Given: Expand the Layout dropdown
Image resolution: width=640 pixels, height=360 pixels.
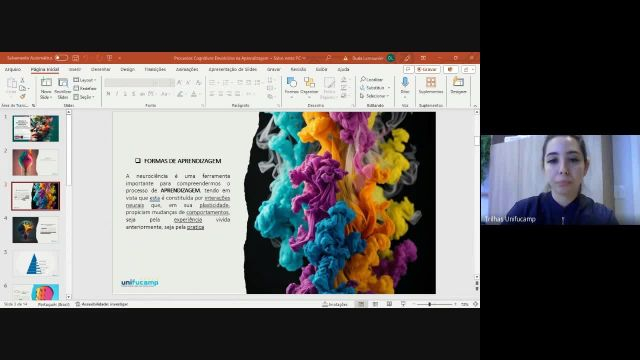Looking at the screenshot, I should point(85,80).
